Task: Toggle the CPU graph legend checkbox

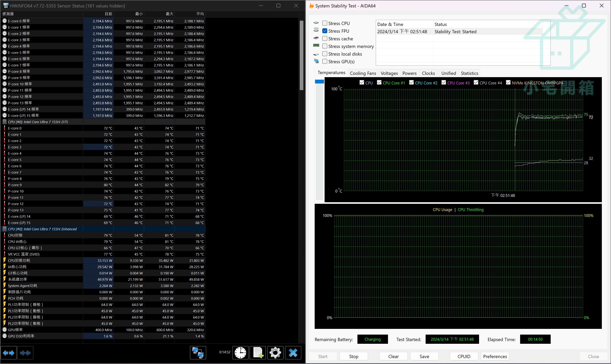Action: [362, 83]
